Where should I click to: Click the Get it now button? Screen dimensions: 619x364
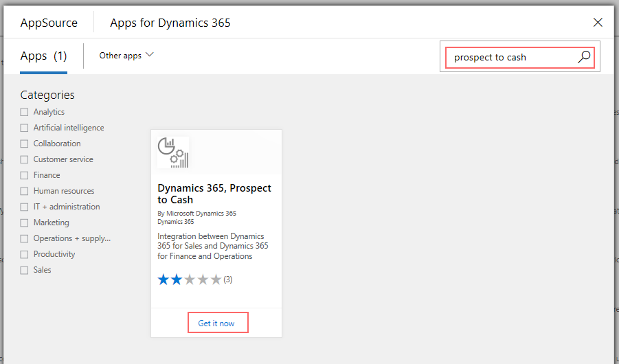(x=216, y=323)
